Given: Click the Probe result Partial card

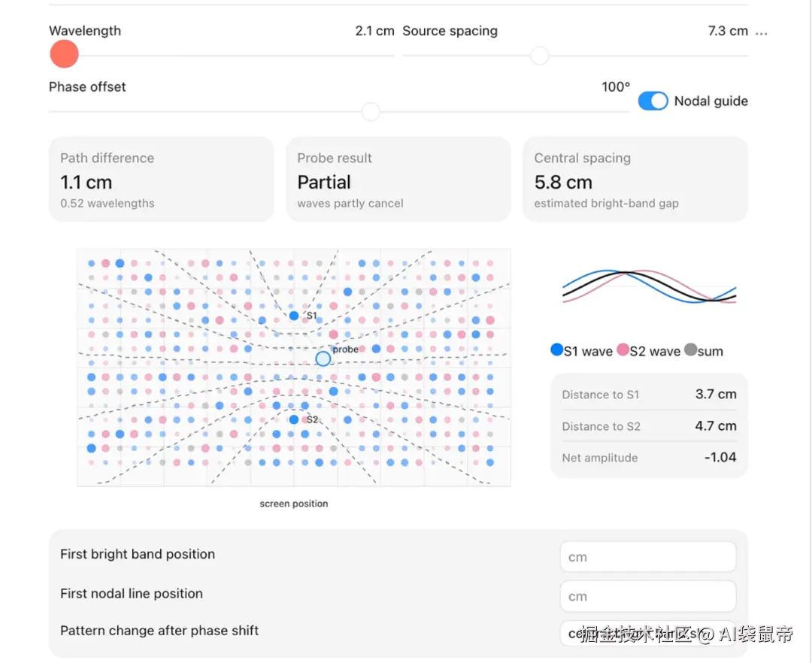Looking at the screenshot, I should [x=398, y=180].
